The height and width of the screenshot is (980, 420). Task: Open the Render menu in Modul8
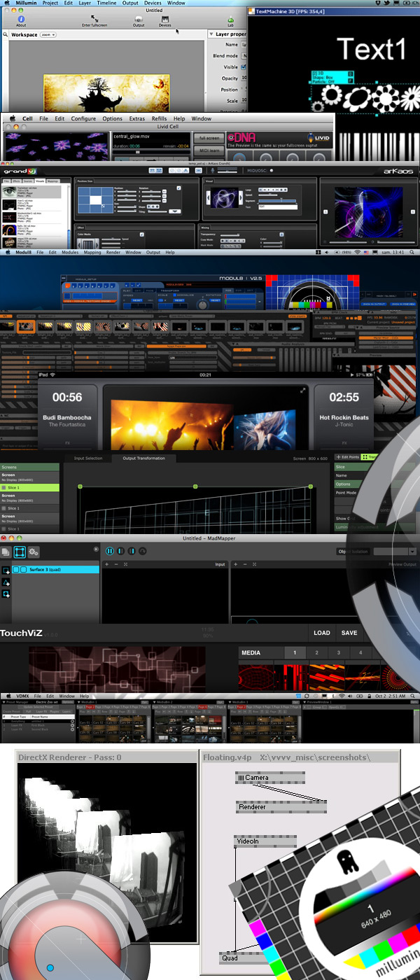click(114, 252)
